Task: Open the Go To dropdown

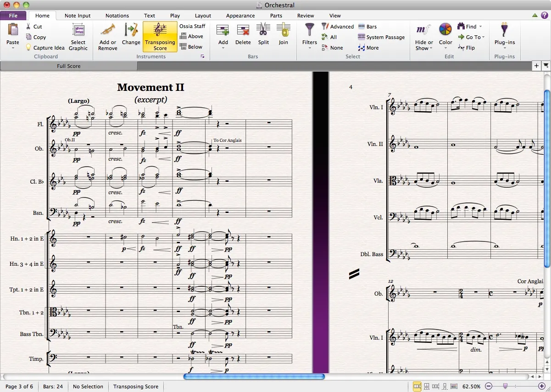Action: pos(471,37)
